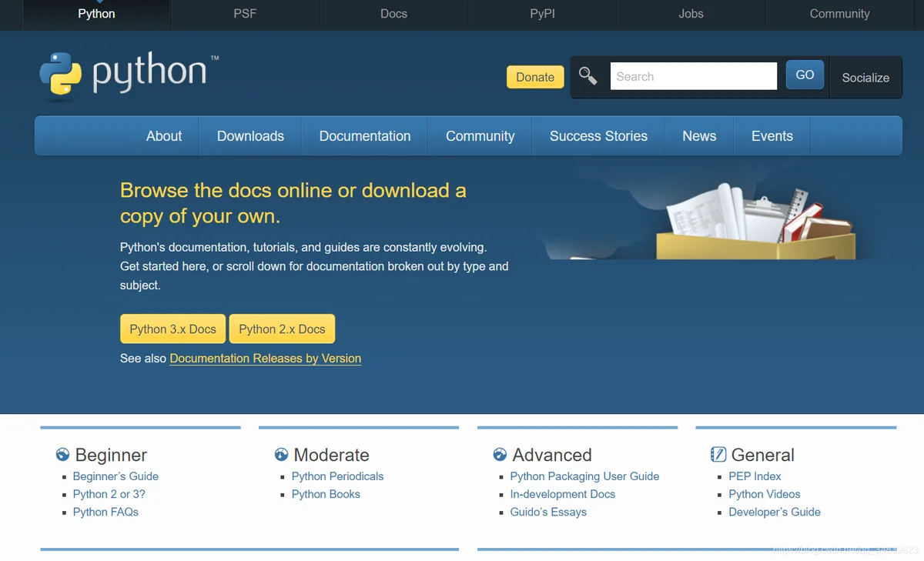Image resolution: width=924 pixels, height=561 pixels.
Task: Go to the PyPI top tab
Action: tap(542, 14)
